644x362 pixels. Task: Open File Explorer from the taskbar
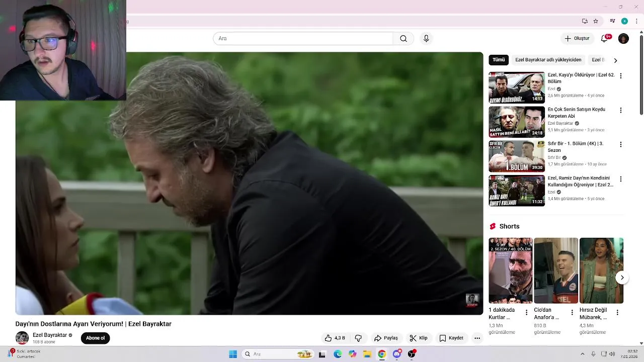coord(367,354)
